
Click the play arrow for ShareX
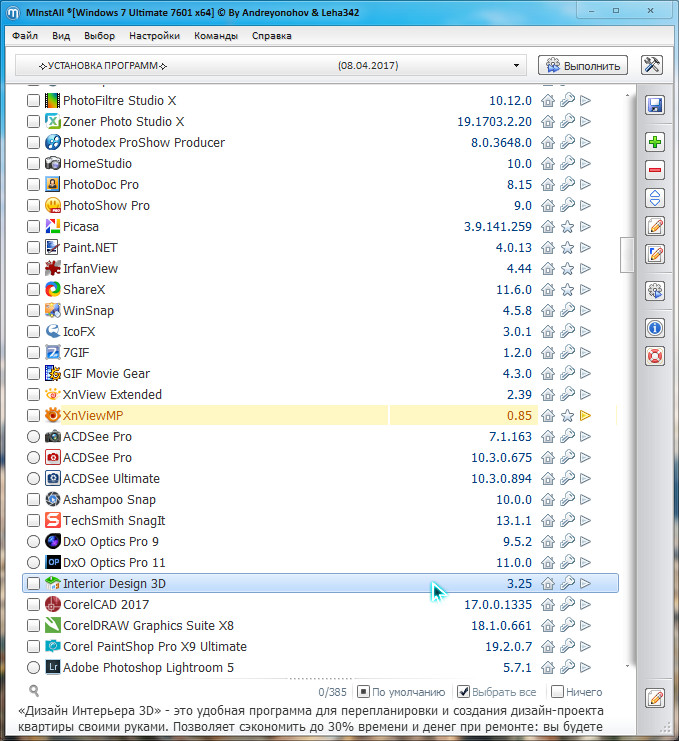tap(585, 289)
